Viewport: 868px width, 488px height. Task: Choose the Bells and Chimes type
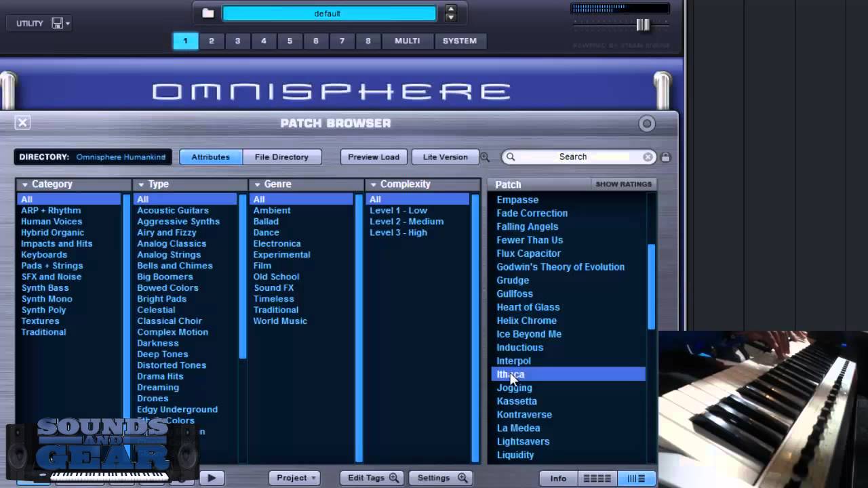[175, 266]
